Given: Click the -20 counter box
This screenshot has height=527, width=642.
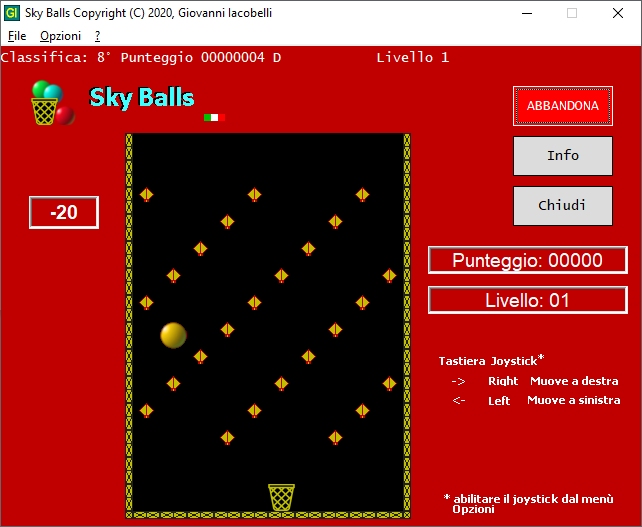Looking at the screenshot, I should point(64,212).
